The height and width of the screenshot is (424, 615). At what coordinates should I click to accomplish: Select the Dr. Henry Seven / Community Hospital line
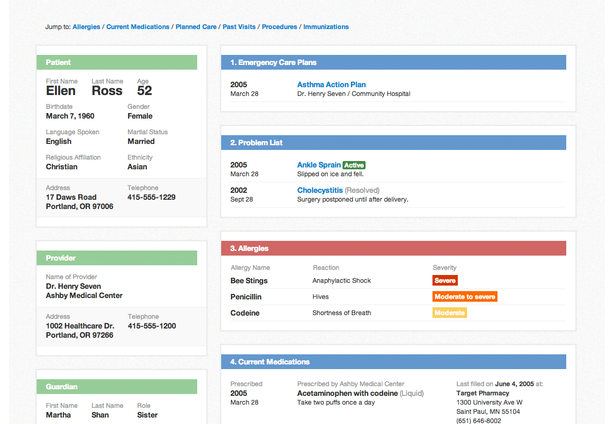[353, 94]
